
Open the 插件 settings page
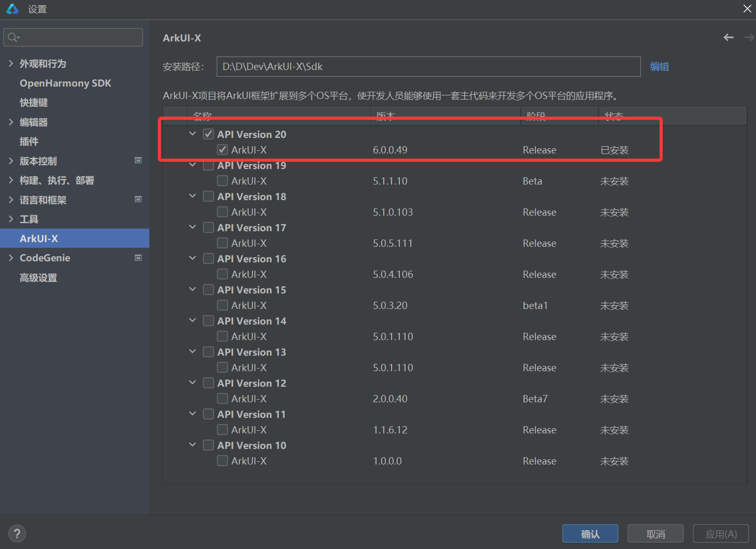pyautogui.click(x=29, y=142)
